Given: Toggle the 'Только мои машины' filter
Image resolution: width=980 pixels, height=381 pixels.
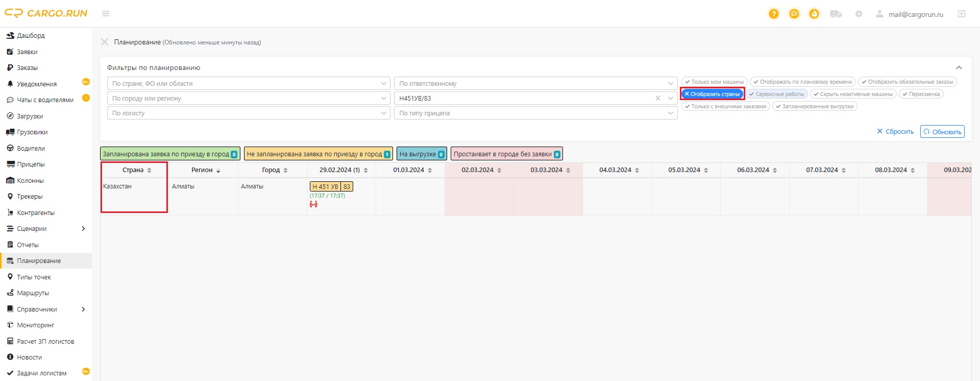Looking at the screenshot, I should 714,82.
